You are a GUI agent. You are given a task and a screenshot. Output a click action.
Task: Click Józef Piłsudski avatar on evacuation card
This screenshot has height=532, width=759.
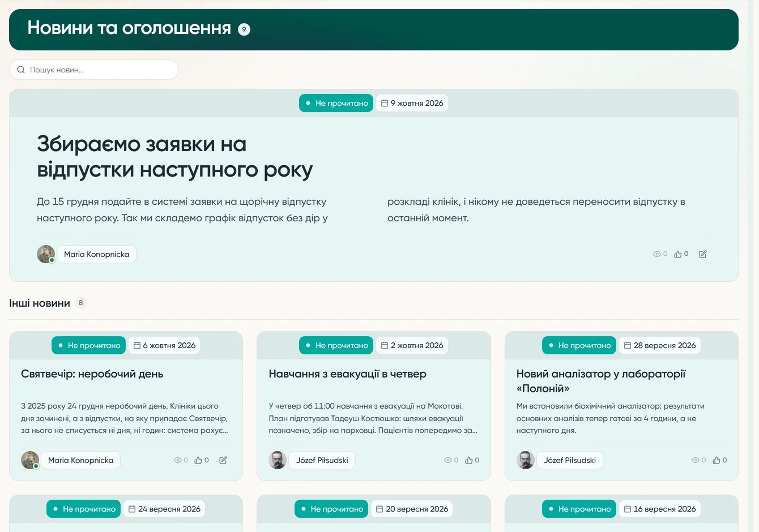coord(278,460)
